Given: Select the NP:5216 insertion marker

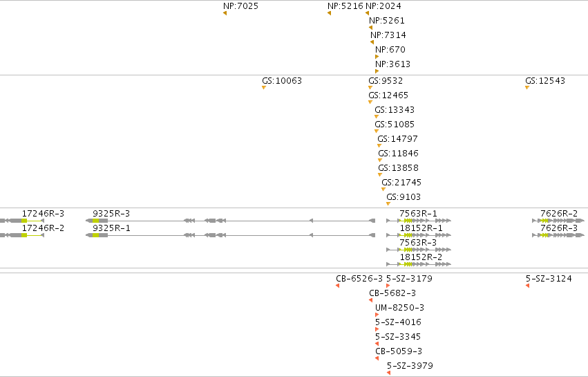Looking at the screenshot, I should (330, 13).
